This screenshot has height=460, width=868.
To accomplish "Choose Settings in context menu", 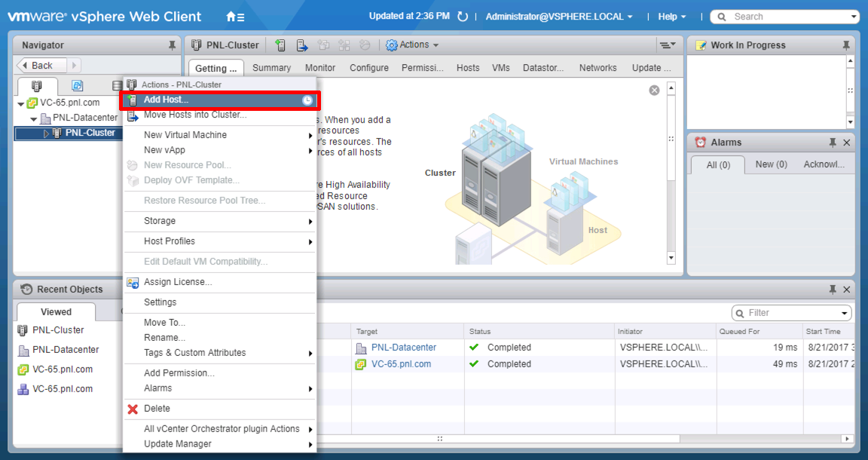I will [x=219, y=302].
